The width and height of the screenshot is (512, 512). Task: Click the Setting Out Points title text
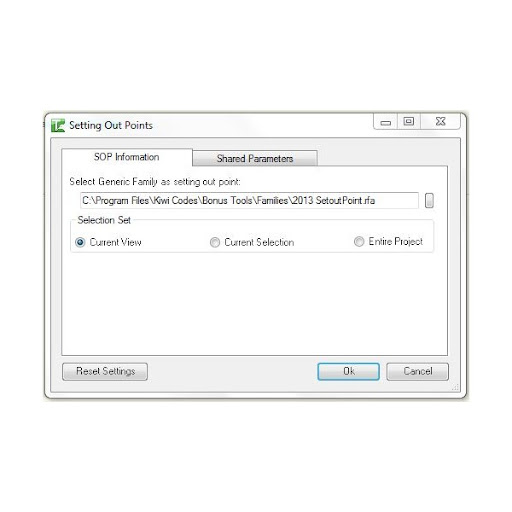tap(111, 125)
